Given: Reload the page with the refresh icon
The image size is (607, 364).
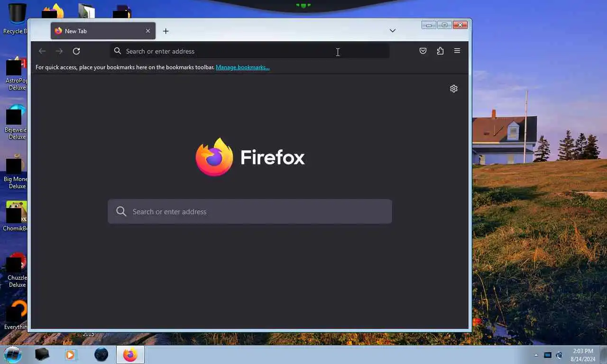Looking at the screenshot, I should (76, 51).
